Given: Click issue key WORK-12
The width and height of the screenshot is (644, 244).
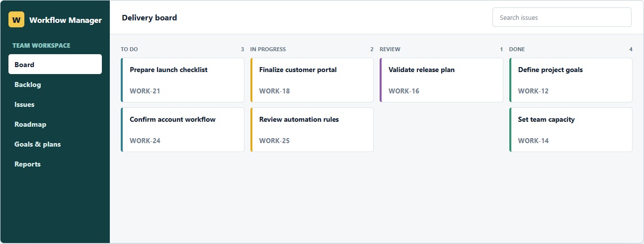Looking at the screenshot, I should [533, 91].
